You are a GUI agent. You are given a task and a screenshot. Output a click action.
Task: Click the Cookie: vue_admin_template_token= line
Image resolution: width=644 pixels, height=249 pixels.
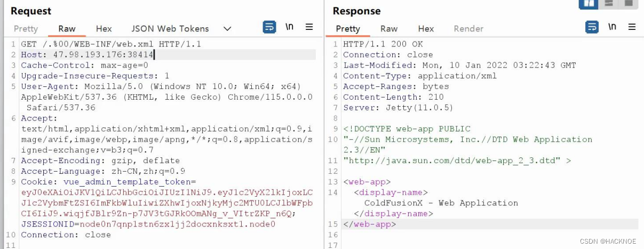[108, 182]
